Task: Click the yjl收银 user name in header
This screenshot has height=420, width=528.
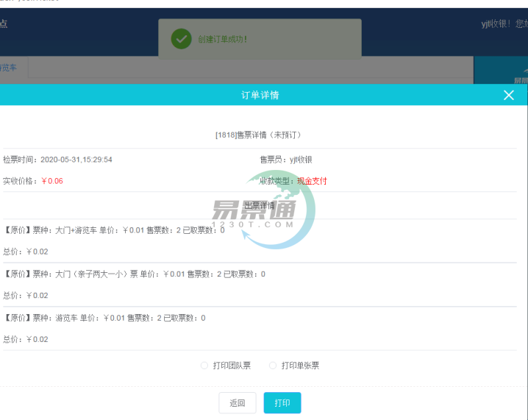Action: pyautogui.click(x=495, y=24)
